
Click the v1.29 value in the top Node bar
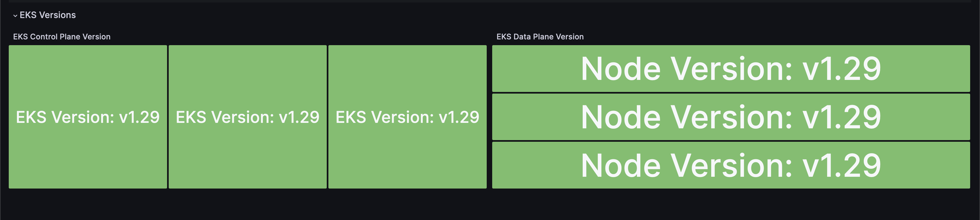pos(842,69)
